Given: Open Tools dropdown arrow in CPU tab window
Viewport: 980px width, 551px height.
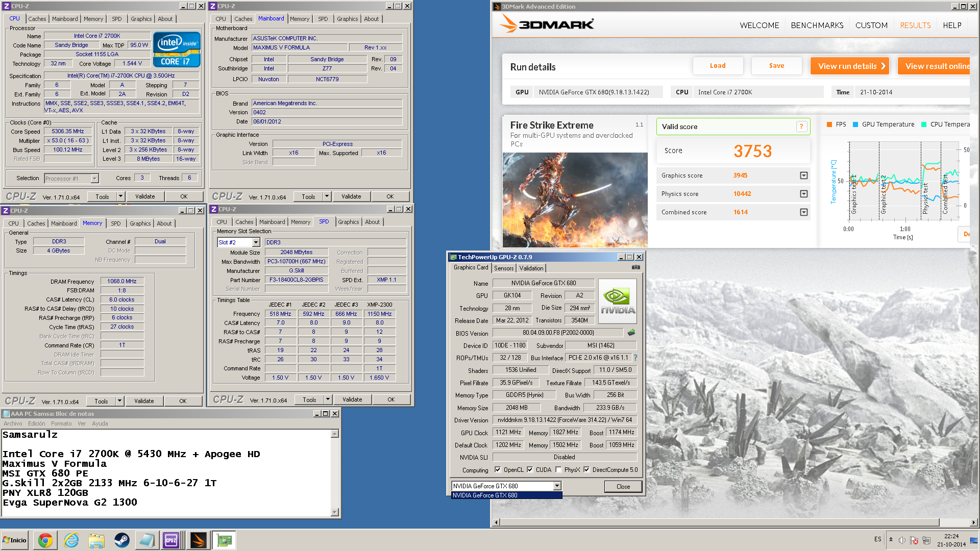Looking at the screenshot, I should coord(120,196).
